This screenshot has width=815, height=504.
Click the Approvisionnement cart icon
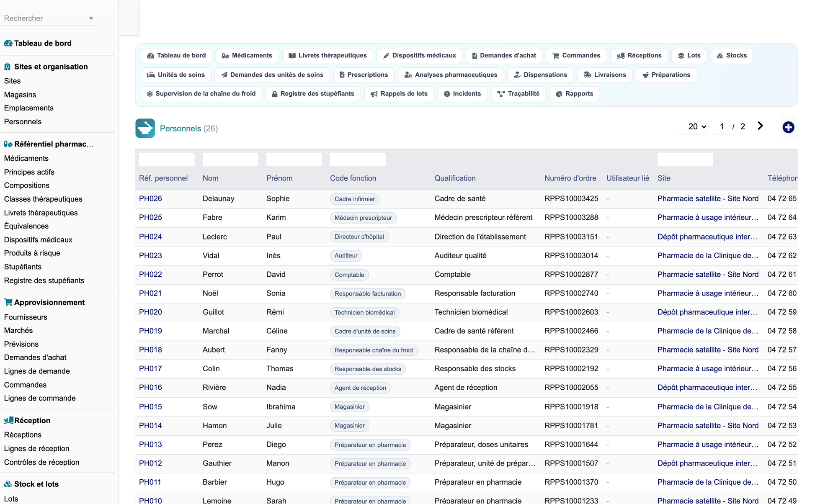[8, 302]
